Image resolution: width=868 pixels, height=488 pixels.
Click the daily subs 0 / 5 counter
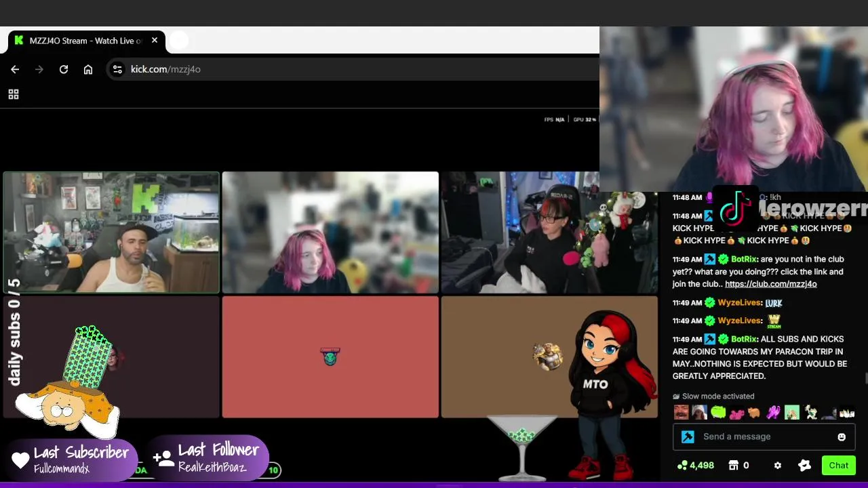[x=14, y=332]
